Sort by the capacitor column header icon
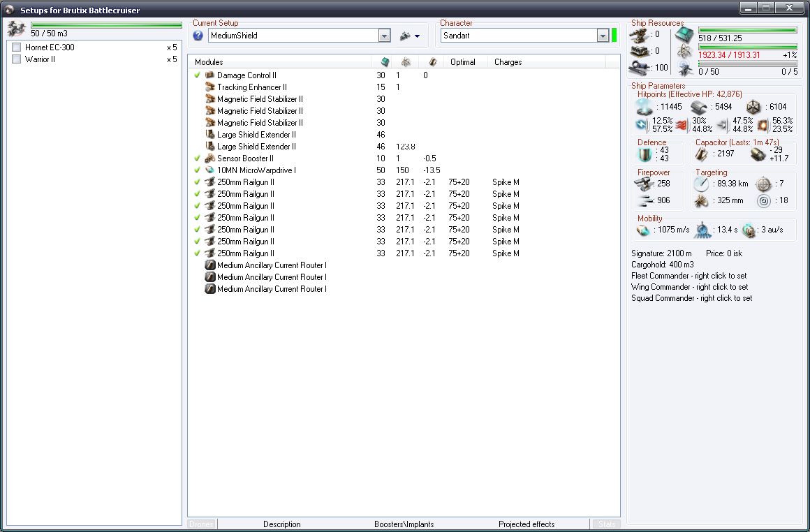 coord(432,62)
